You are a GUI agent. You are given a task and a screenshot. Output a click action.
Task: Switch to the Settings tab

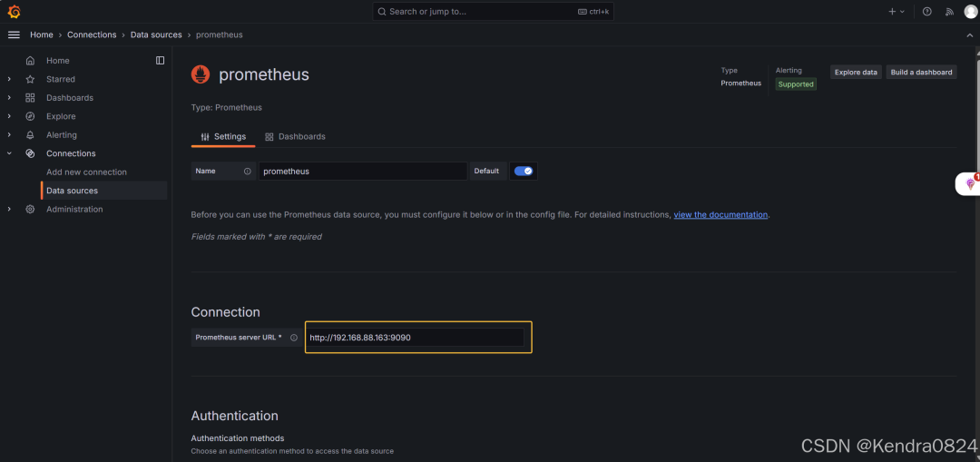tap(223, 136)
